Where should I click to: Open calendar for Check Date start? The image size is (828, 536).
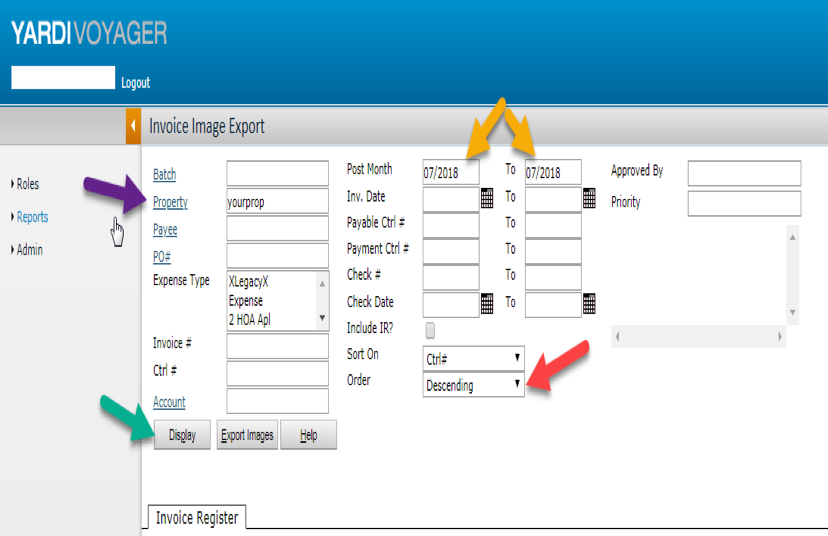tap(487, 303)
